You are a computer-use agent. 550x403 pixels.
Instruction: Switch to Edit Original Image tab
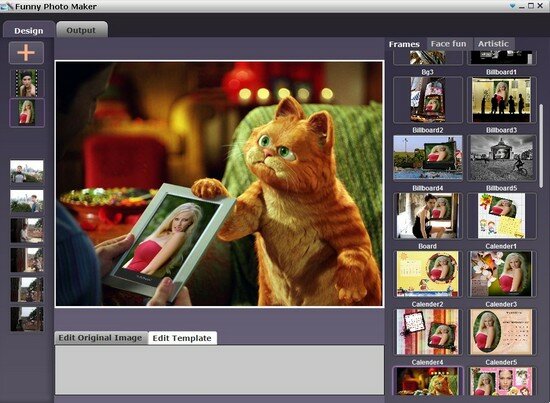pos(101,338)
